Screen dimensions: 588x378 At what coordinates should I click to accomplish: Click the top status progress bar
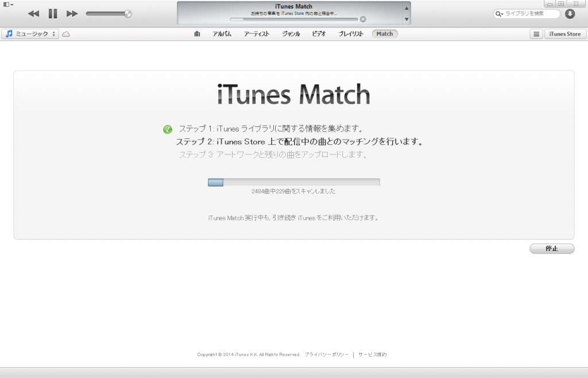pyautogui.click(x=293, y=19)
